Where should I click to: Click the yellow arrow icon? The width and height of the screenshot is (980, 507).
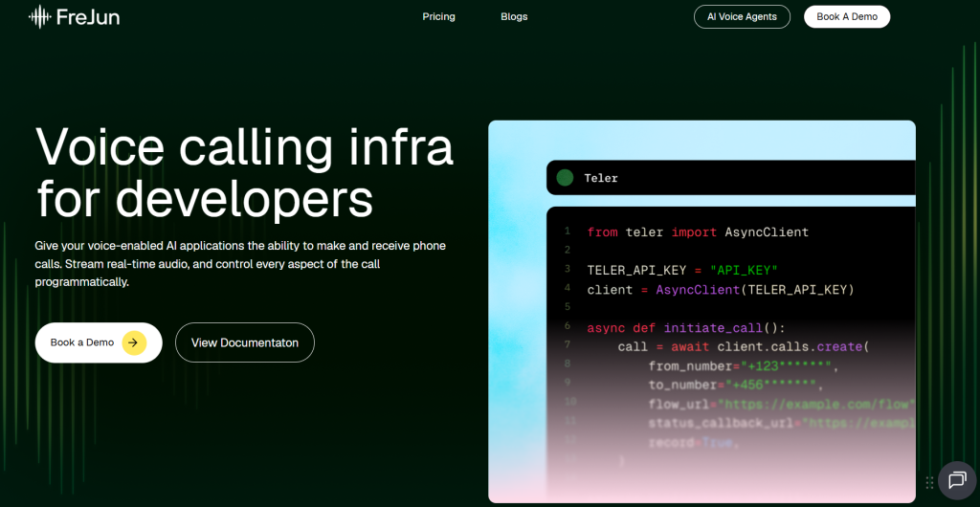[134, 342]
